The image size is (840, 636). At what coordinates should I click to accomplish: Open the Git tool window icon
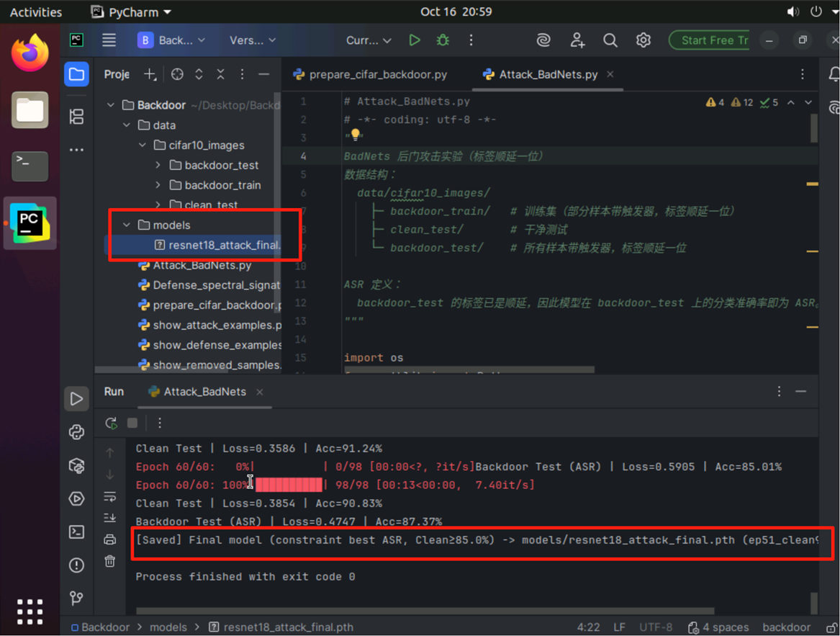[76, 598]
